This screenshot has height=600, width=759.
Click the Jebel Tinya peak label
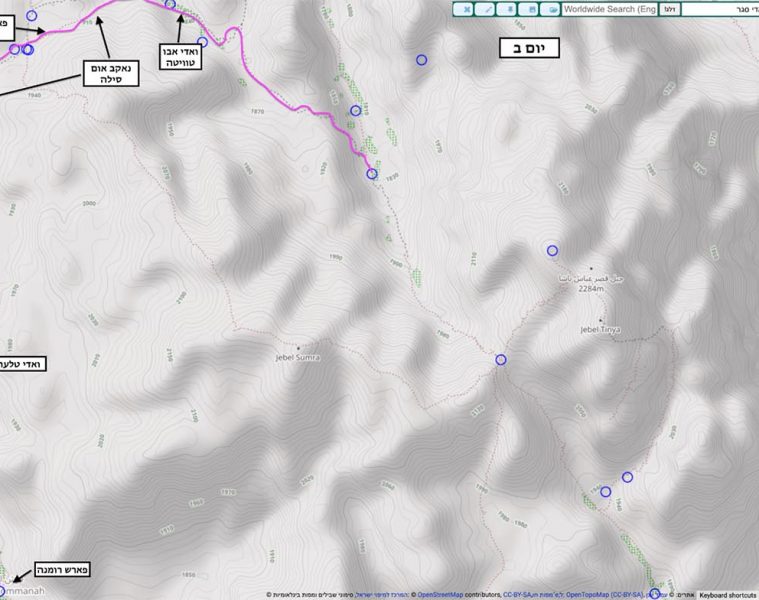tap(600, 329)
